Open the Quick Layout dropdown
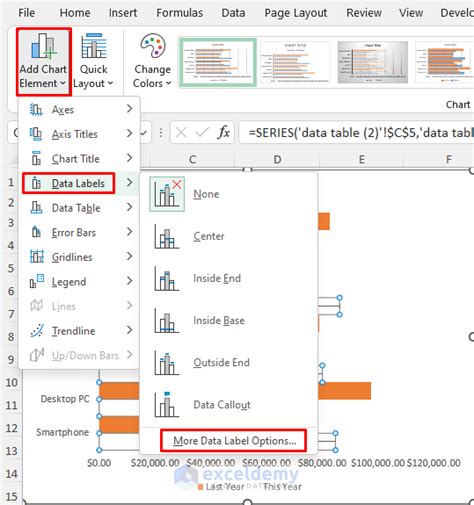The height and width of the screenshot is (505, 474). click(x=94, y=62)
